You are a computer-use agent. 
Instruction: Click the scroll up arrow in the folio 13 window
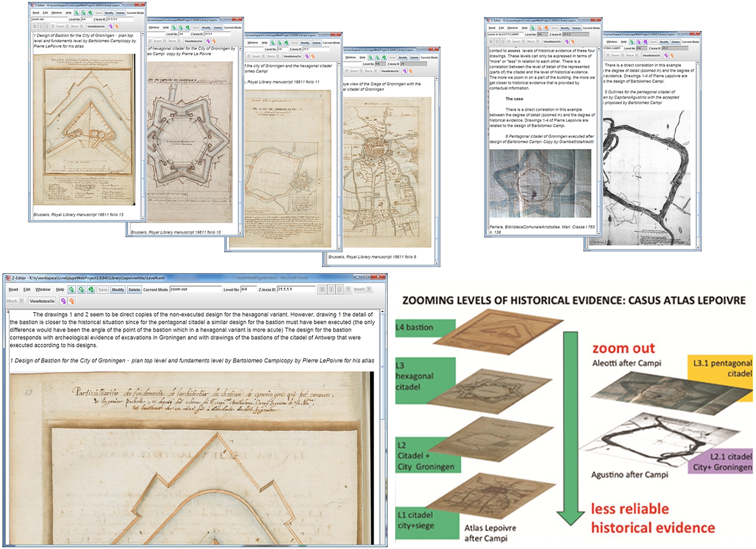[x=143, y=34]
